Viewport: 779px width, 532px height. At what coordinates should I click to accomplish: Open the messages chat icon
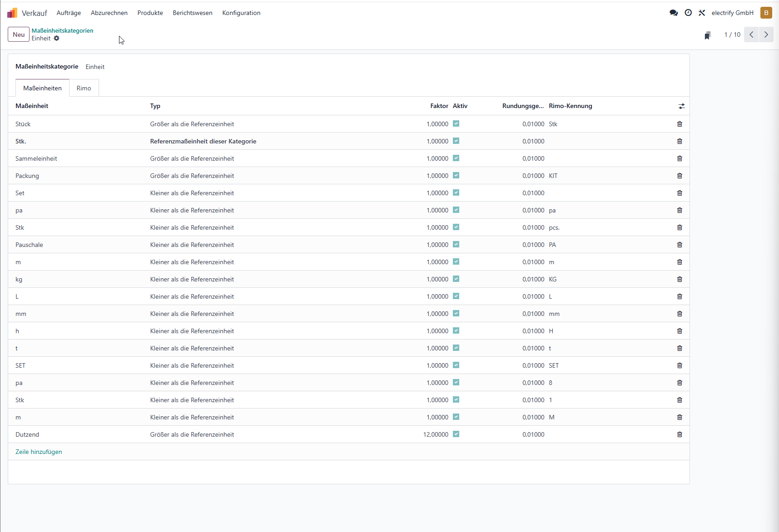674,13
